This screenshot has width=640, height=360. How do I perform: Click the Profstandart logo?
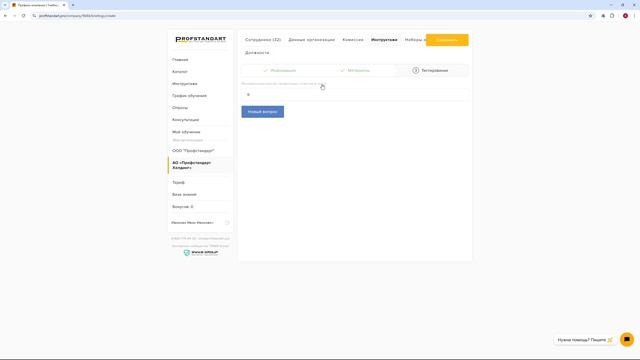pyautogui.click(x=200, y=40)
